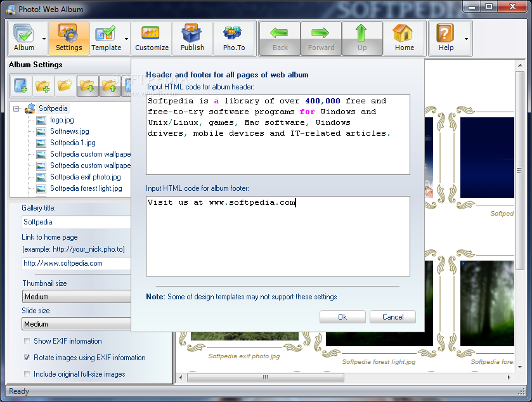Click the preview scroll-down arrow
The image size is (532, 402).
point(519,366)
